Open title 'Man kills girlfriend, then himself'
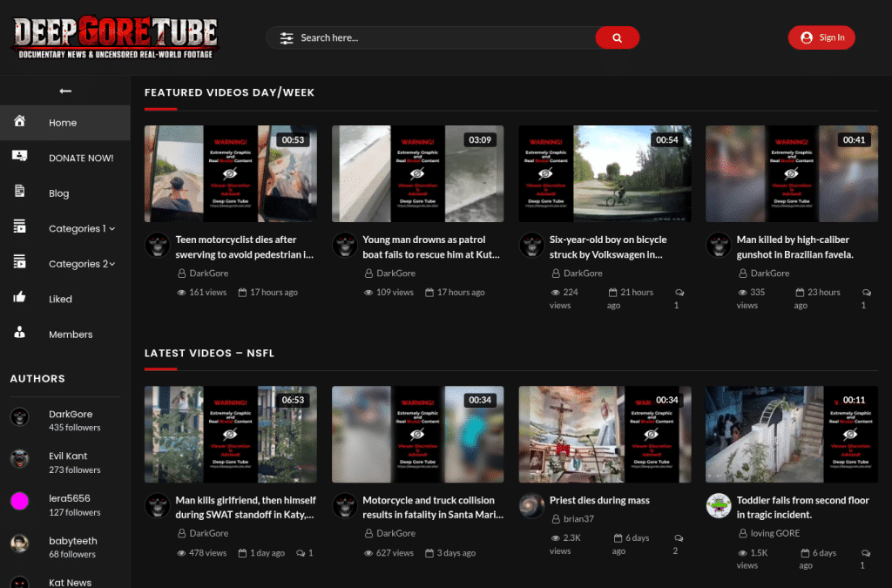Viewport: 892px width, 588px height. coord(246,507)
